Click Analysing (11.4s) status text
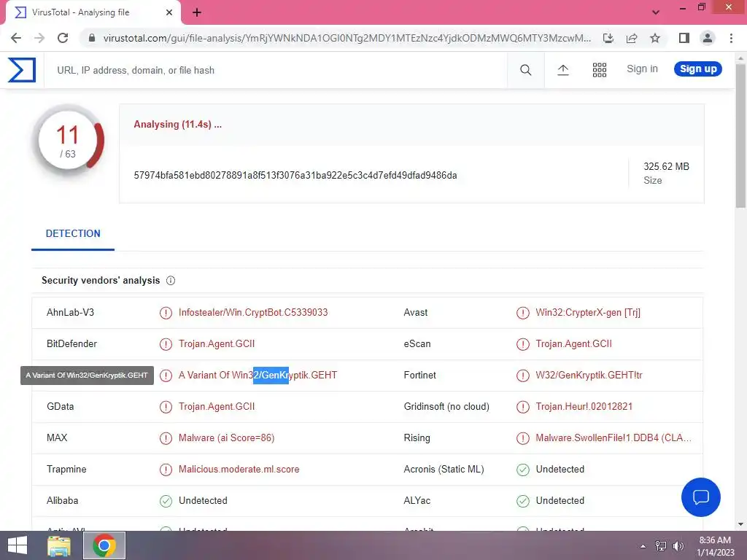Viewport: 747px width, 560px height. pos(178,124)
